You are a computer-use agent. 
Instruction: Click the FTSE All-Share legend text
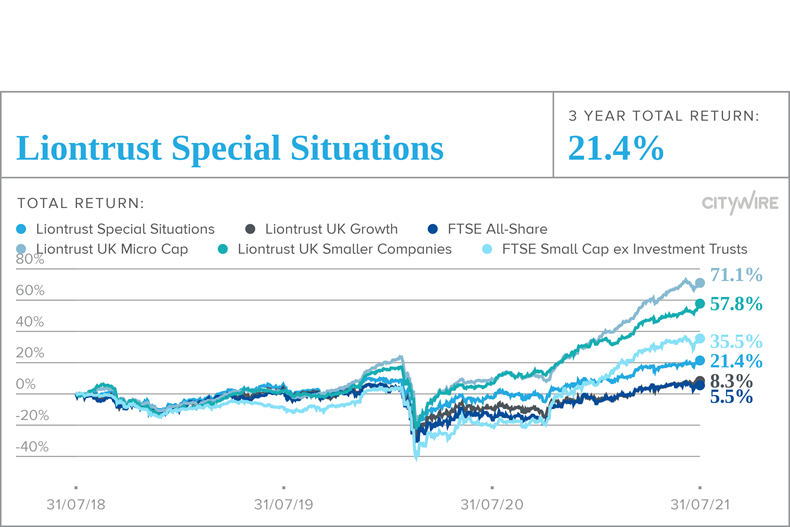(x=499, y=229)
